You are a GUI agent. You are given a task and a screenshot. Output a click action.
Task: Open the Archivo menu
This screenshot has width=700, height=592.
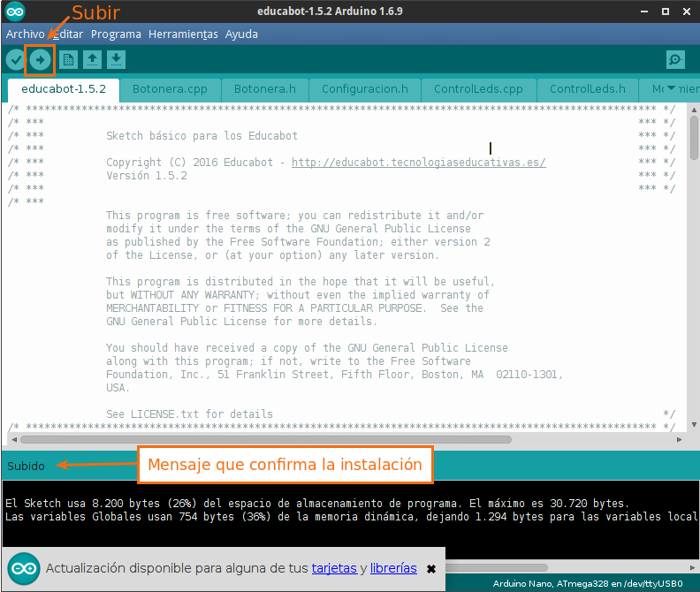tap(26, 34)
